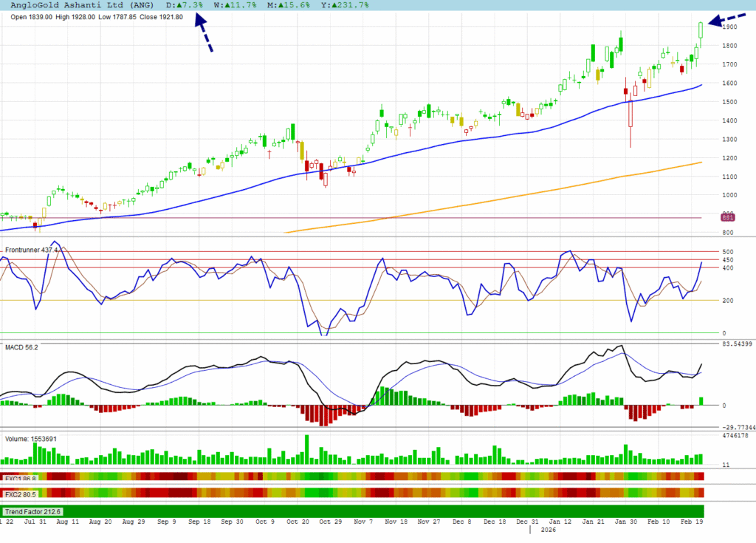The image size is (756, 543).
Task: Click the FXC2 80.5 heatmap label
Action: [21, 494]
